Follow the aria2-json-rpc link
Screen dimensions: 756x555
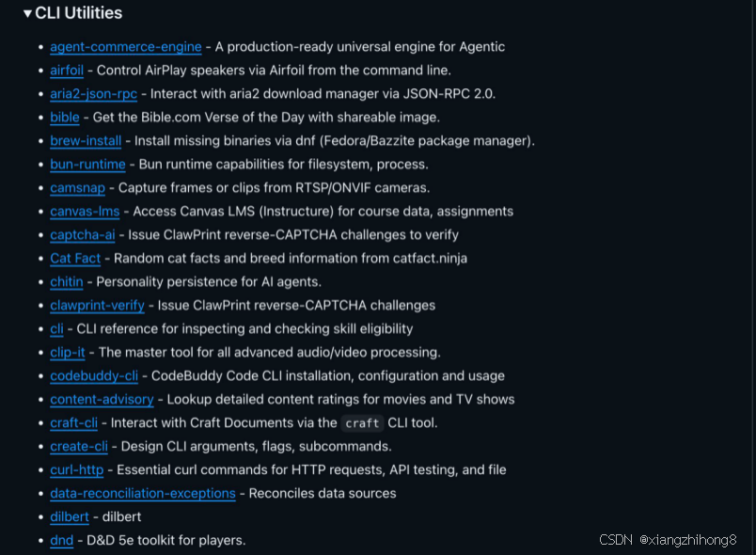click(x=93, y=94)
